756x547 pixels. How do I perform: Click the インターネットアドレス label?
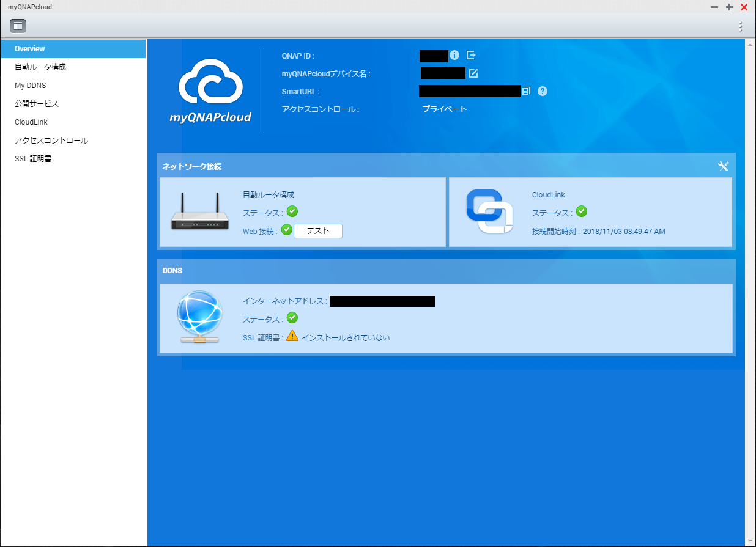(285, 301)
